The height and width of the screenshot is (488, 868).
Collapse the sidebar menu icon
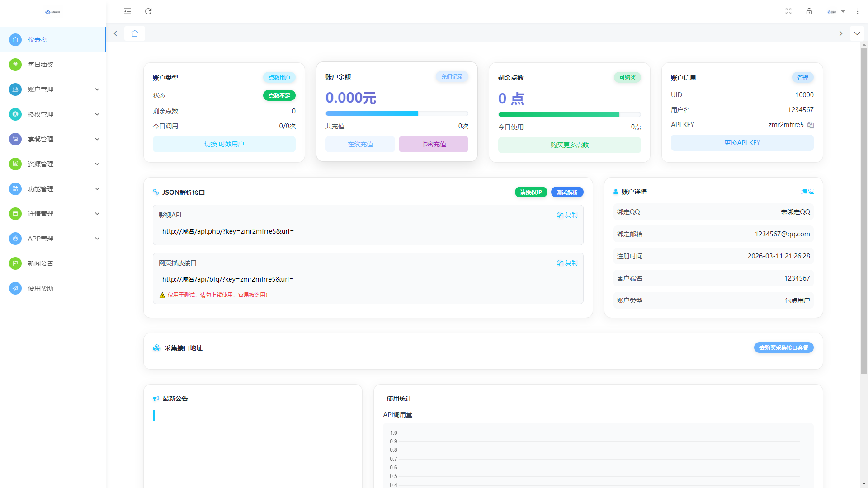pyautogui.click(x=127, y=11)
